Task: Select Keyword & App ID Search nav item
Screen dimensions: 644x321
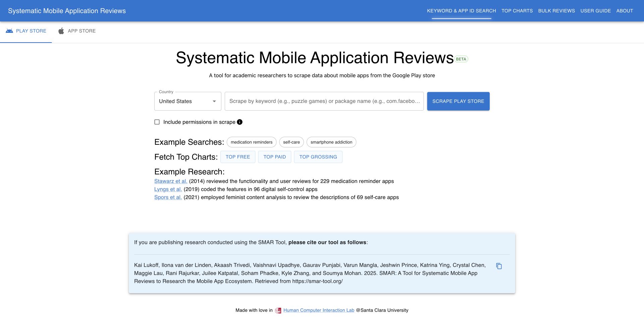Action: pyautogui.click(x=461, y=11)
